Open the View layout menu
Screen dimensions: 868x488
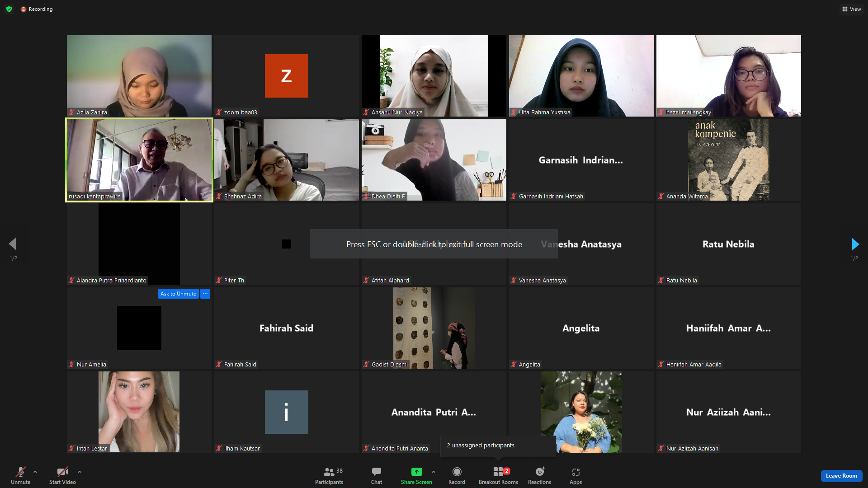click(851, 9)
